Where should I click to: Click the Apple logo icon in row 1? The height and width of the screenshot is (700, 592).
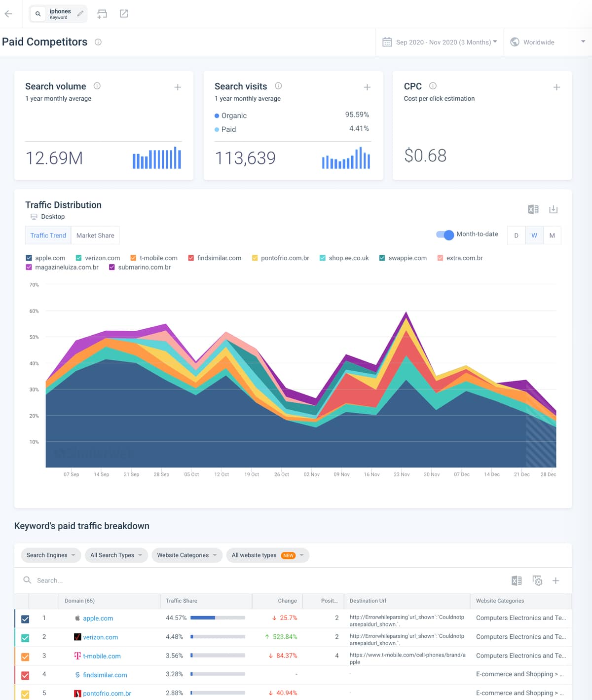(x=77, y=618)
